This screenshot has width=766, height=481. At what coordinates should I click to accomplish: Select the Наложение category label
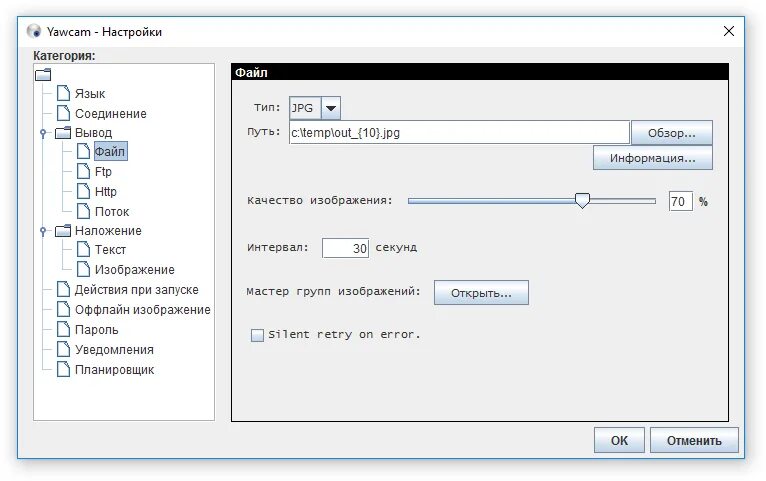click(x=108, y=230)
